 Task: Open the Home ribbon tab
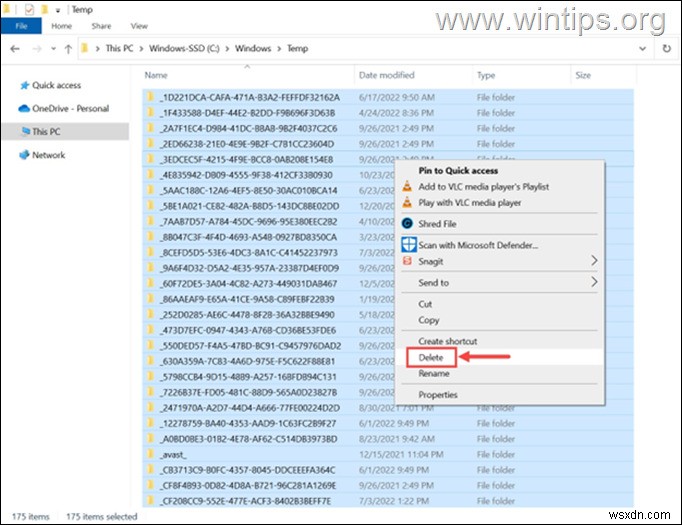(61, 26)
